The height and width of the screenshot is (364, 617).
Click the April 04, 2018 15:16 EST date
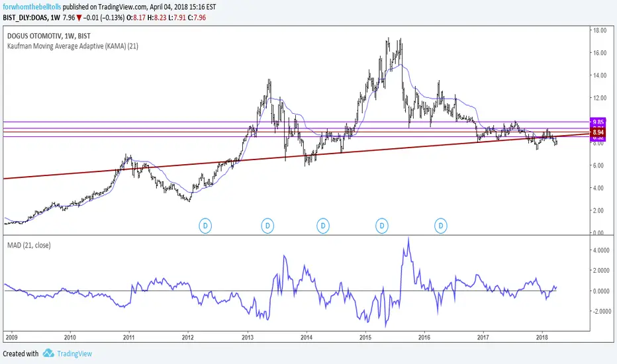pyautogui.click(x=183, y=7)
